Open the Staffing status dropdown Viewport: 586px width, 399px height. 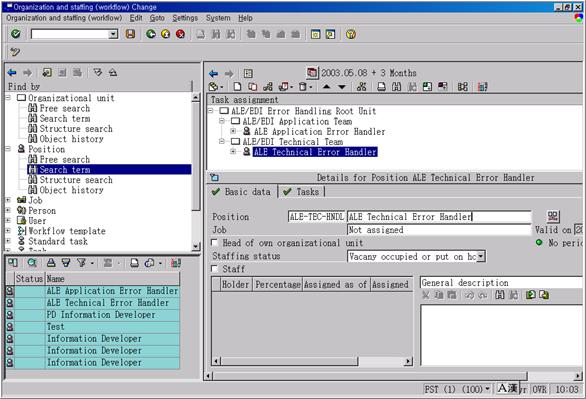[481, 256]
